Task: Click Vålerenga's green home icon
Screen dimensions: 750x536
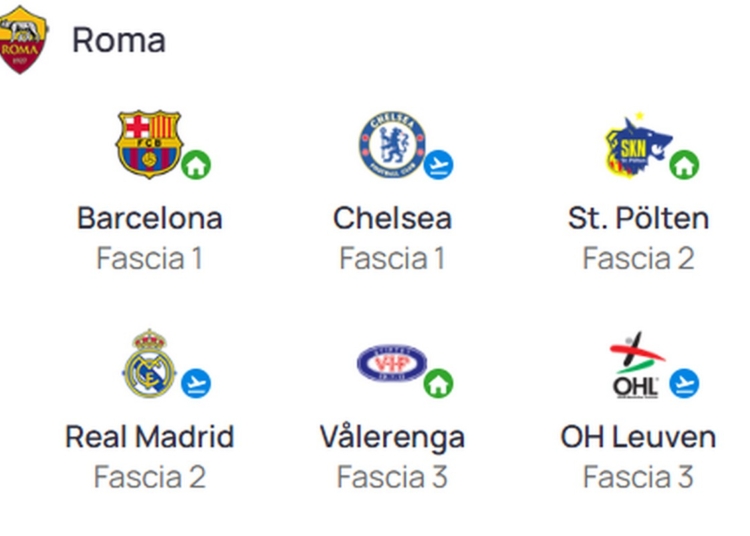Action: [x=439, y=383]
